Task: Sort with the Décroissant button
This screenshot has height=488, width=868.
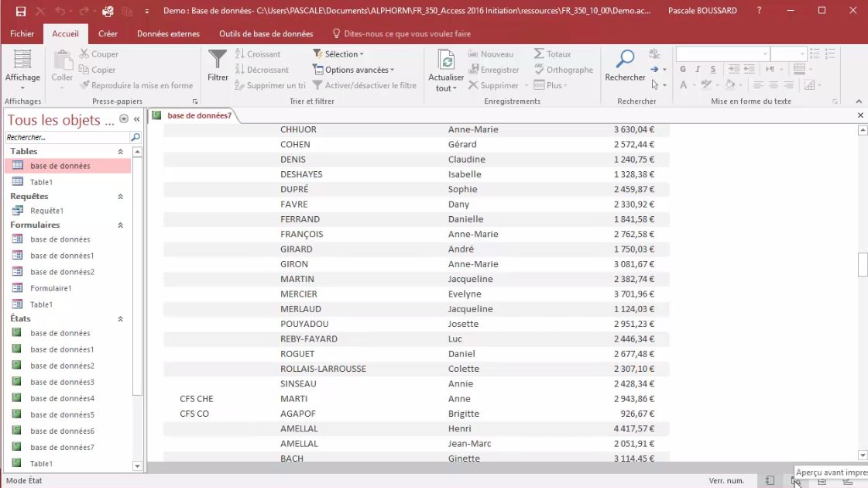Action: click(x=262, y=70)
